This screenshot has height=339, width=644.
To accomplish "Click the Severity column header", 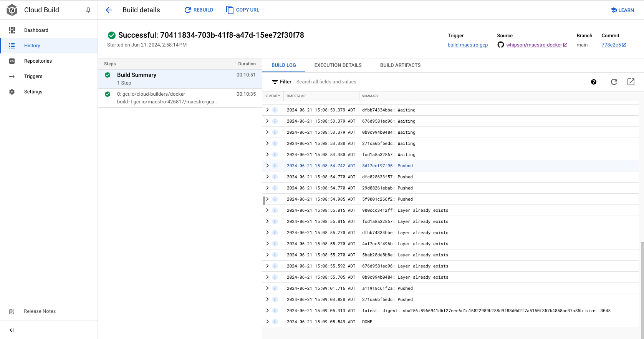I will tap(272, 96).
